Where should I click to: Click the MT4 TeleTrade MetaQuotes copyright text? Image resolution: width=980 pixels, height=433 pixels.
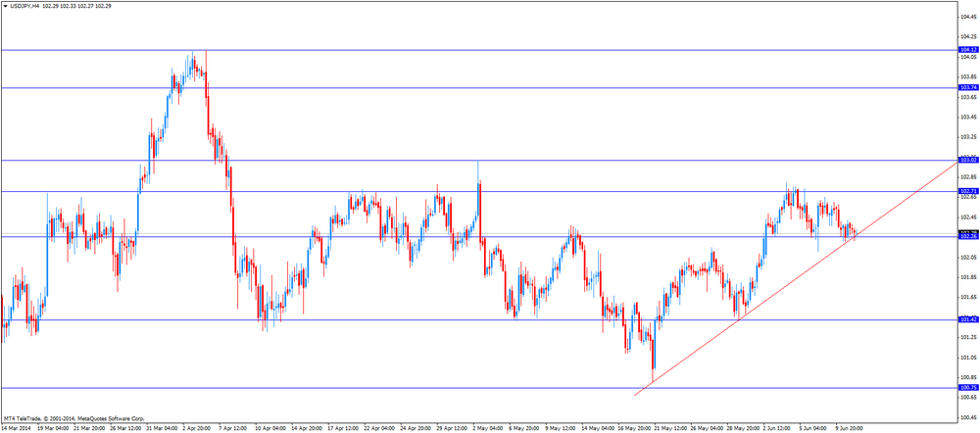click(x=73, y=418)
